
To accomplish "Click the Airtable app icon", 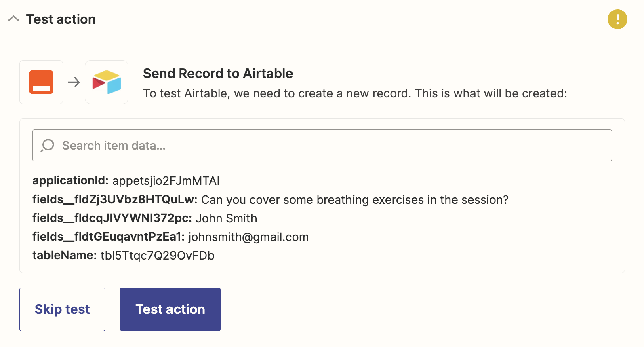I will [107, 82].
